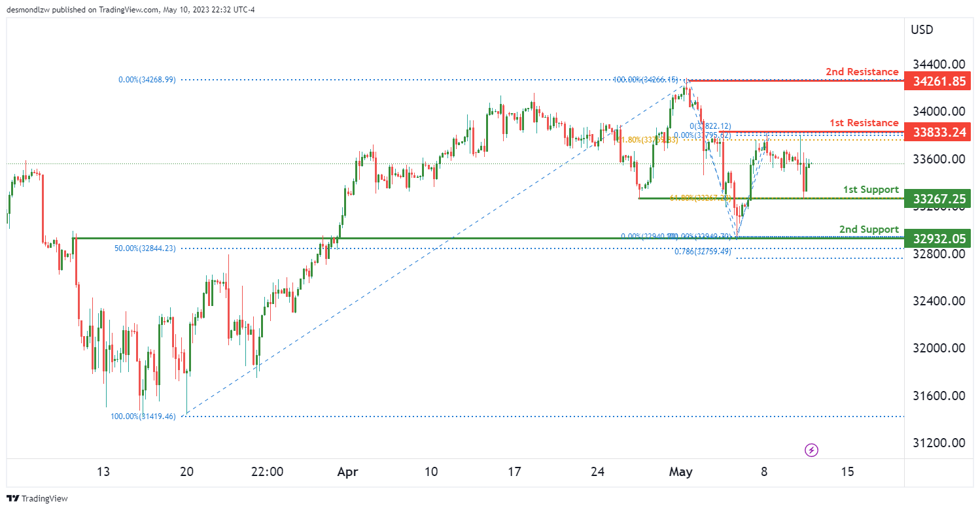Select the 33833.24 resistance price tag
Viewport: 980px width, 510px height.
coord(937,133)
